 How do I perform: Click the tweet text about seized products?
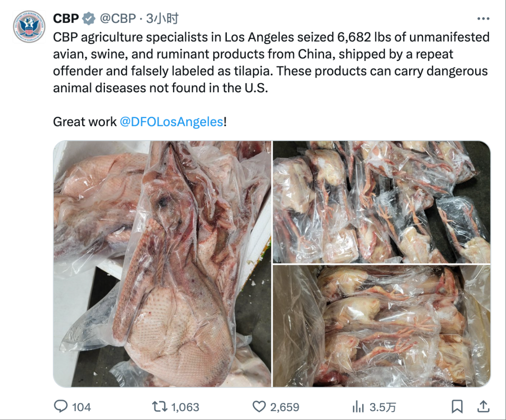coord(271,62)
